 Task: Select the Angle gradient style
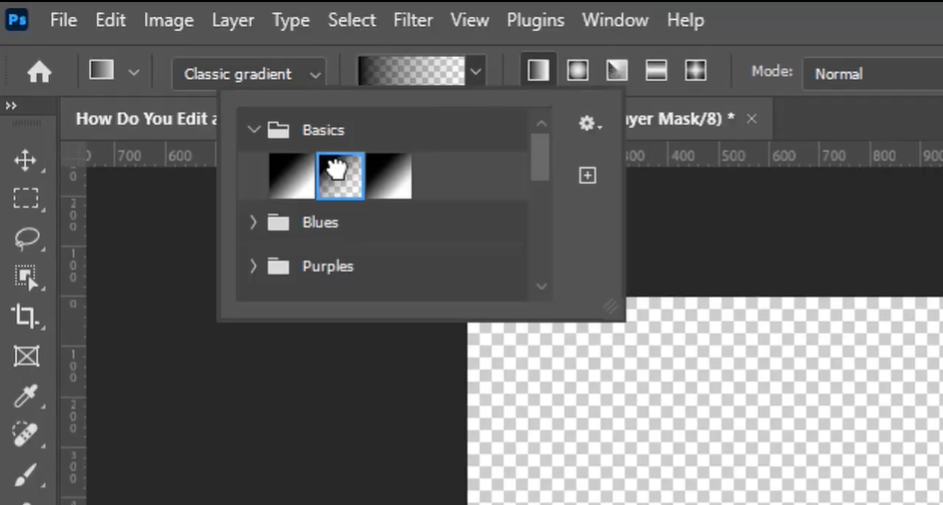pos(616,71)
